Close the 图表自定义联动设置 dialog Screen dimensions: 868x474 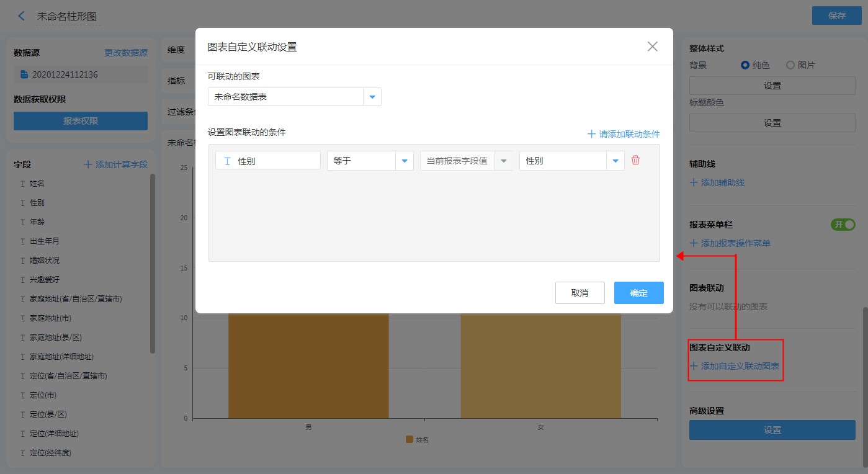pos(652,47)
